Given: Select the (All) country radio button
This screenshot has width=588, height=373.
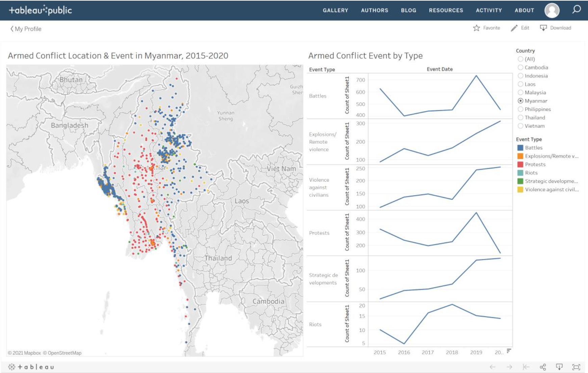Looking at the screenshot, I should [520, 59].
